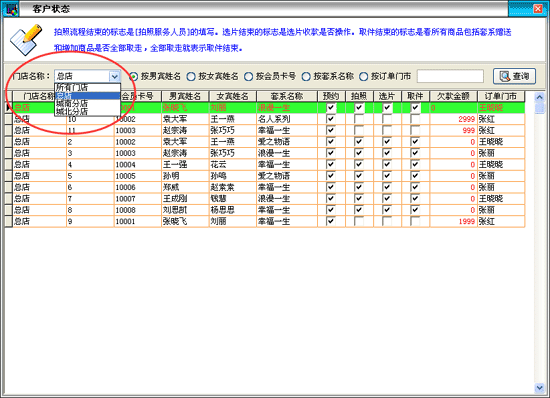Open the 门店名称 dropdown arrow
The image size is (550, 398).
click(x=115, y=76)
